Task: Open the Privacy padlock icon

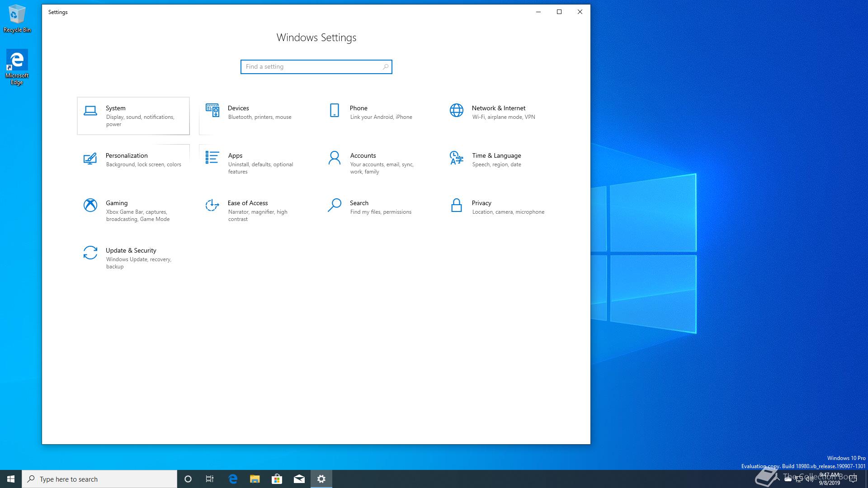Action: (x=457, y=205)
